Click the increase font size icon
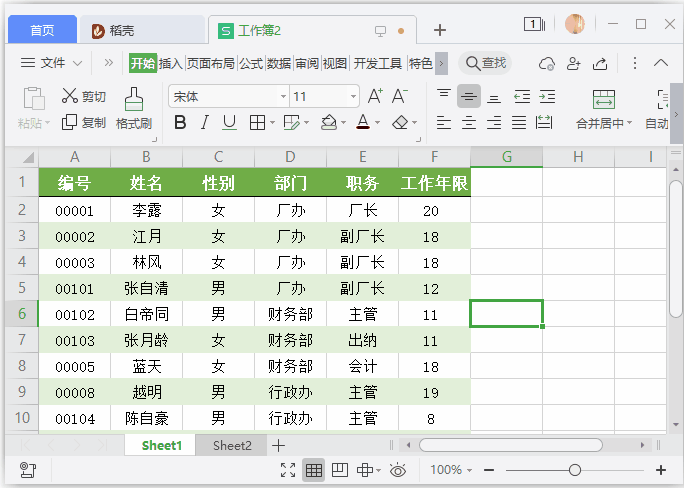This screenshot has height=488, width=684. point(375,96)
